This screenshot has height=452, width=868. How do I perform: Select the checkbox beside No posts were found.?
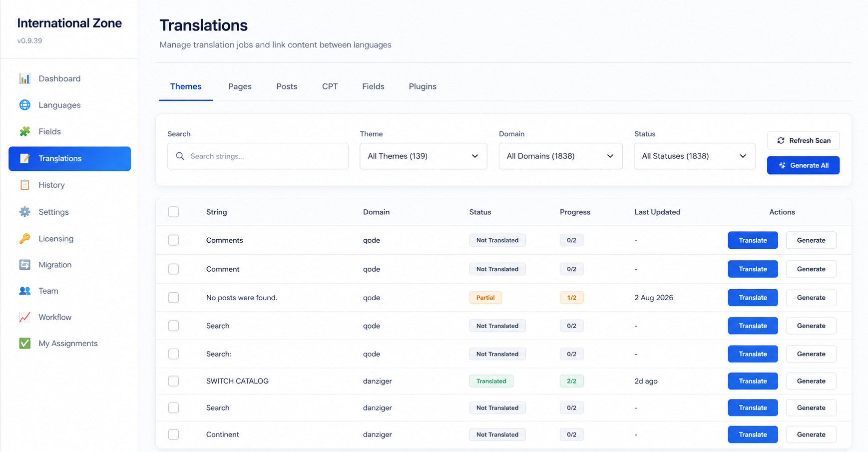point(173,298)
